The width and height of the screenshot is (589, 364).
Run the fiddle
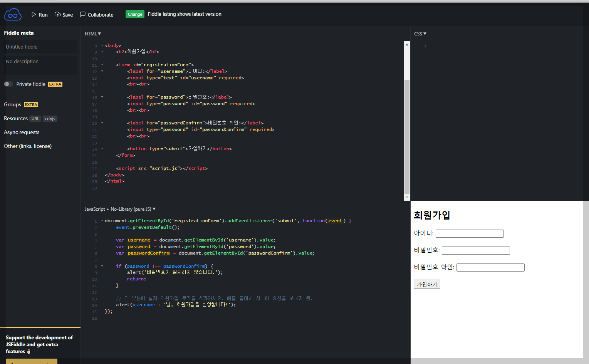coord(40,15)
